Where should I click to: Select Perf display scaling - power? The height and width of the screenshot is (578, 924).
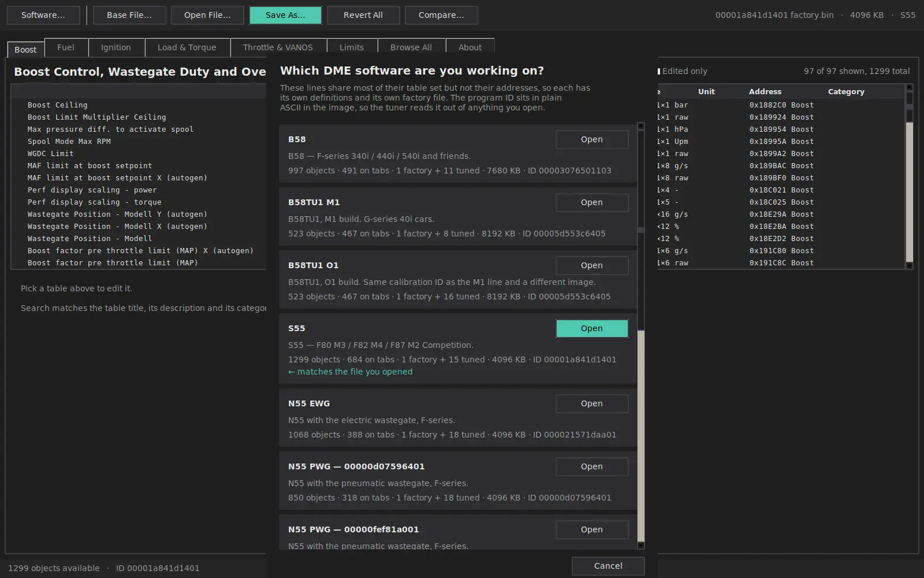tap(139, 190)
